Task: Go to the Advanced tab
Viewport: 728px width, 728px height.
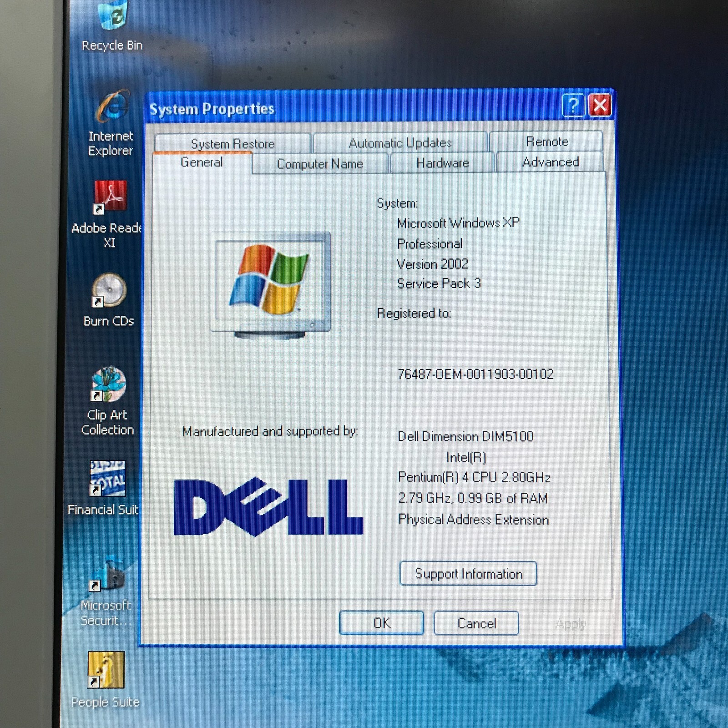Action: [550, 162]
